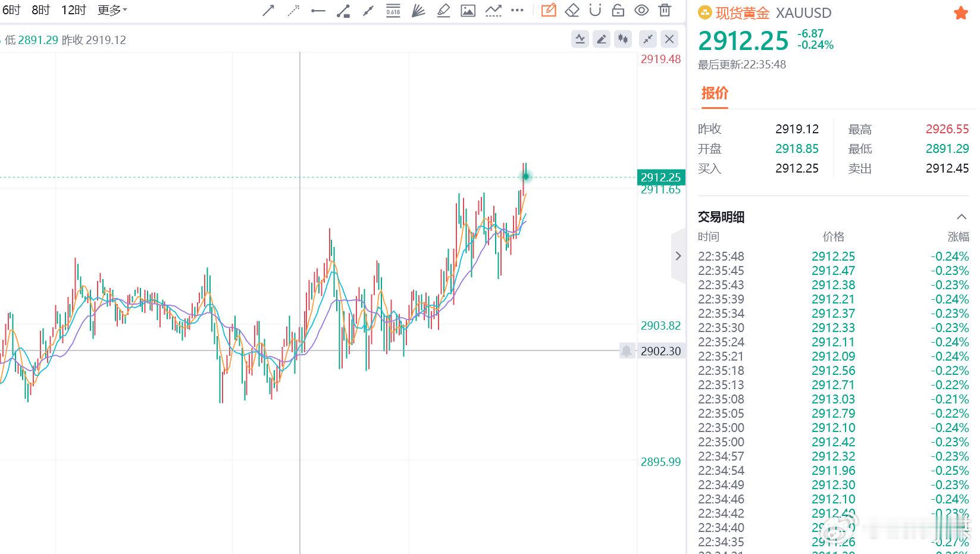Select the arrow line drawing tool
Image resolution: width=980 pixels, height=554 pixels.
click(x=268, y=10)
